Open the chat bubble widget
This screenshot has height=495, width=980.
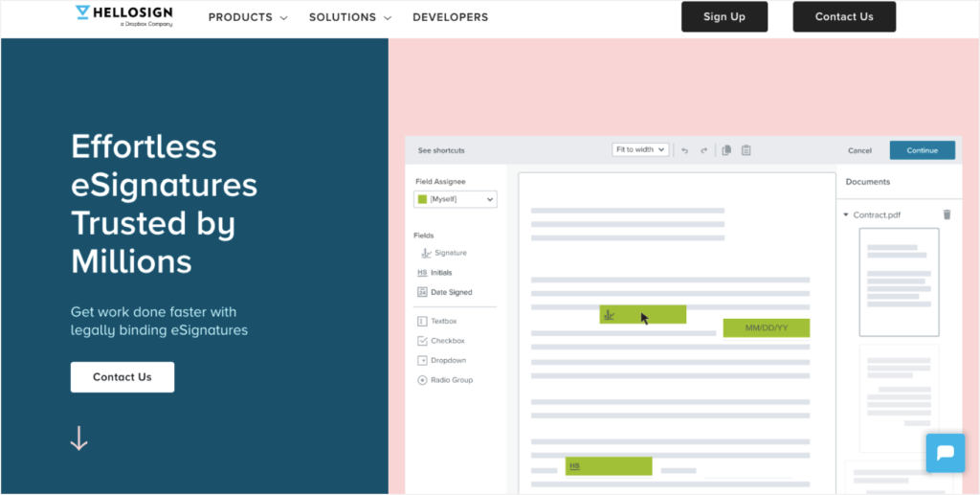pos(945,454)
